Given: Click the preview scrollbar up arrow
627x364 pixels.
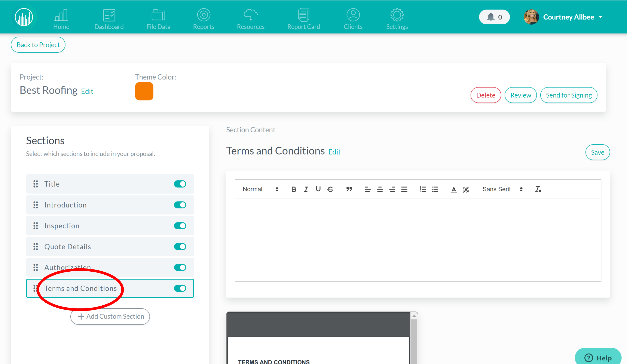Looking at the screenshot, I should 414,316.
